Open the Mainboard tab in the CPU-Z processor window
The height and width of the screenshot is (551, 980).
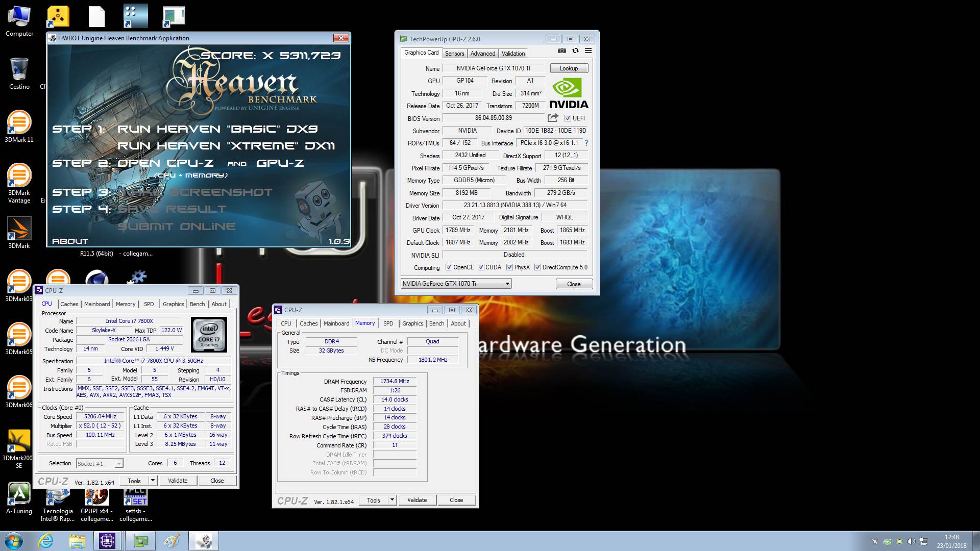tap(97, 304)
